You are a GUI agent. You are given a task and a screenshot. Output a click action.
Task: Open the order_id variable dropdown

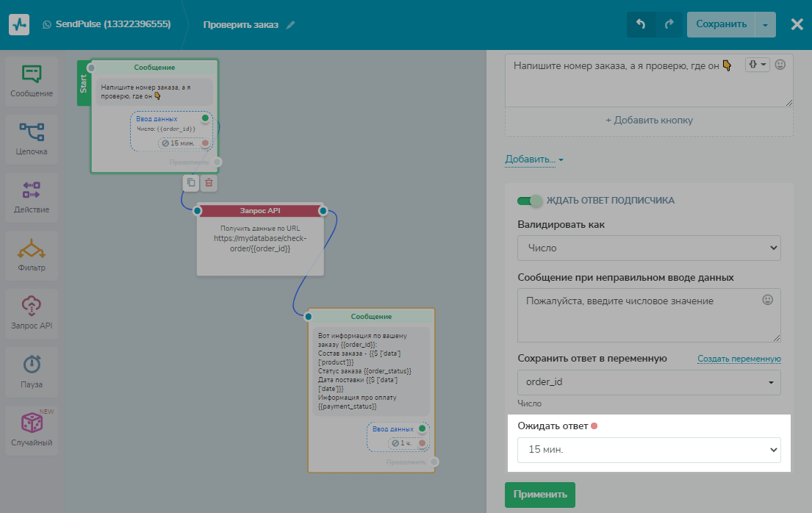pos(649,382)
